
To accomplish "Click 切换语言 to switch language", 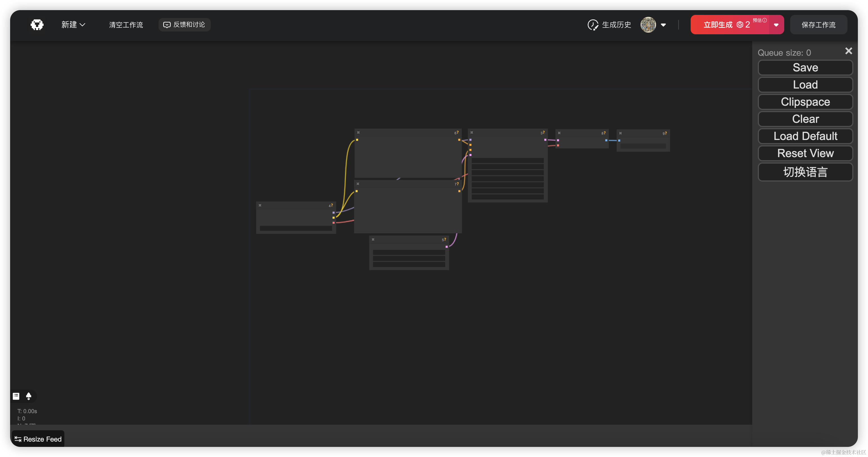I will pos(805,172).
